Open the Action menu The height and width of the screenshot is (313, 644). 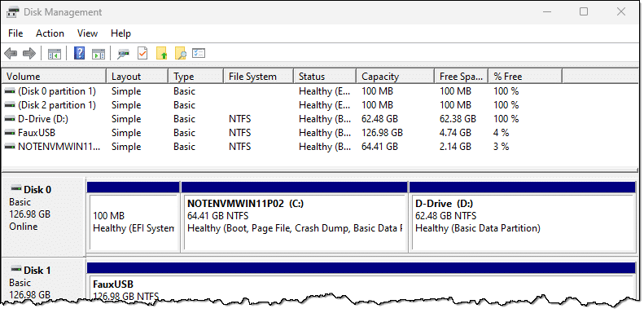[x=50, y=33]
